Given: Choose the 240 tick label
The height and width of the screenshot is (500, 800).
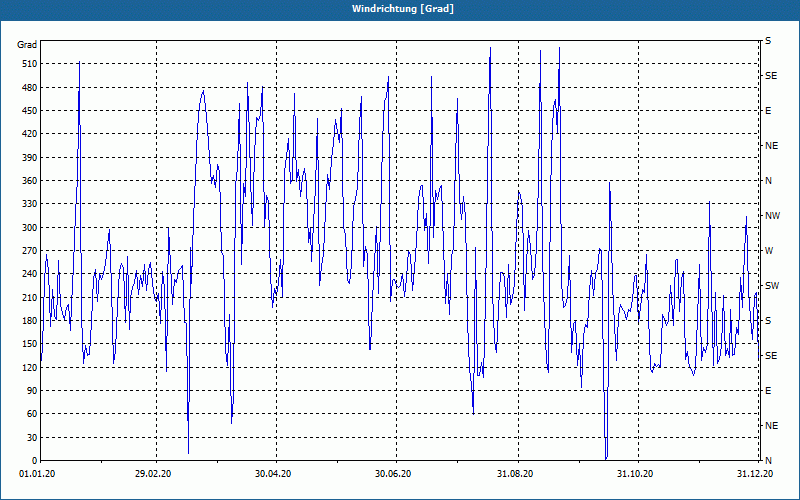Looking at the screenshot, I should click(30, 274).
